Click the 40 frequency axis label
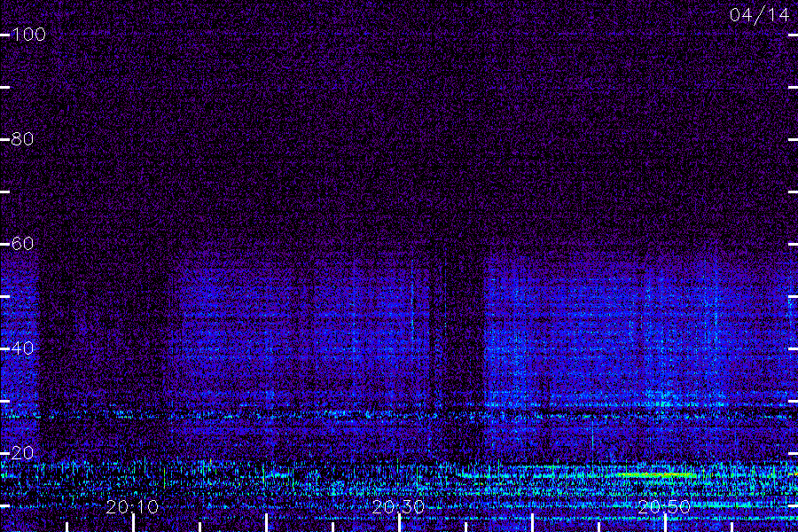The image size is (798, 532). [x=22, y=348]
